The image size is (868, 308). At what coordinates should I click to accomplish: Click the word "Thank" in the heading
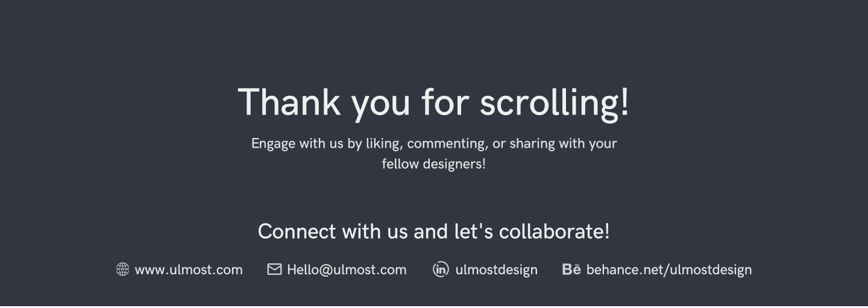[x=289, y=102]
